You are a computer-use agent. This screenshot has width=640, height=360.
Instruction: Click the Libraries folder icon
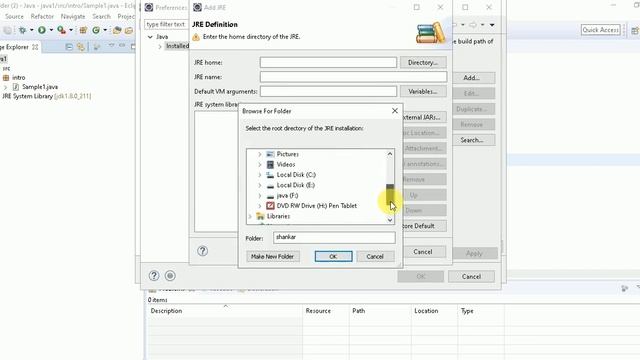(x=260, y=216)
